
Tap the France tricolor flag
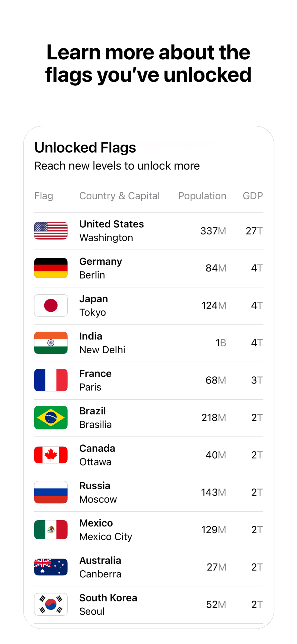tap(51, 380)
